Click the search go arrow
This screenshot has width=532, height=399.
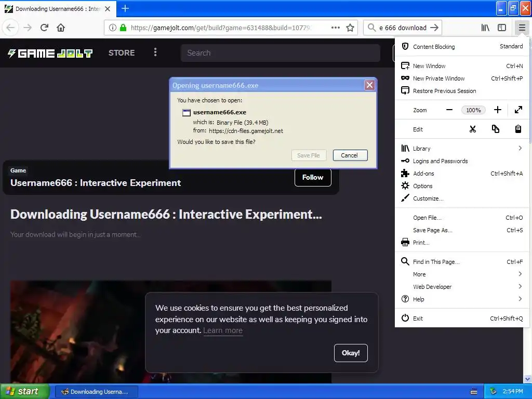[434, 28]
